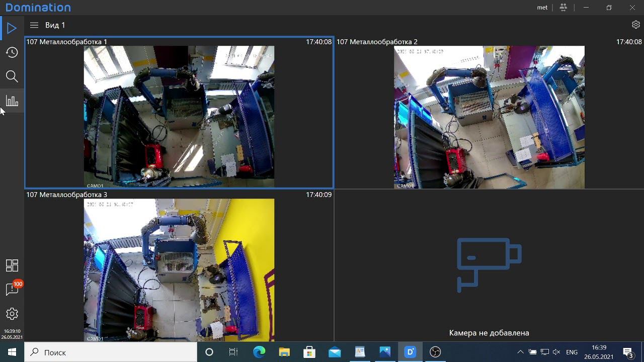Click the met user name label
Screen dimensions: 644x362
[542, 8]
